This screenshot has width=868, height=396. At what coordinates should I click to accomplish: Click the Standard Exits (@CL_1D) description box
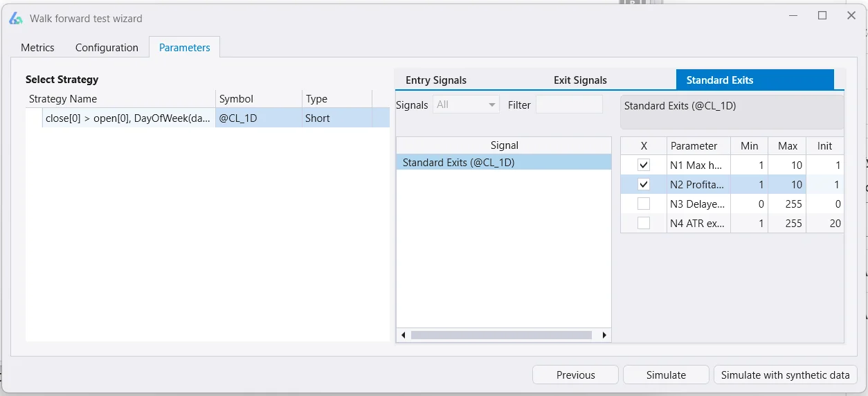(x=732, y=112)
